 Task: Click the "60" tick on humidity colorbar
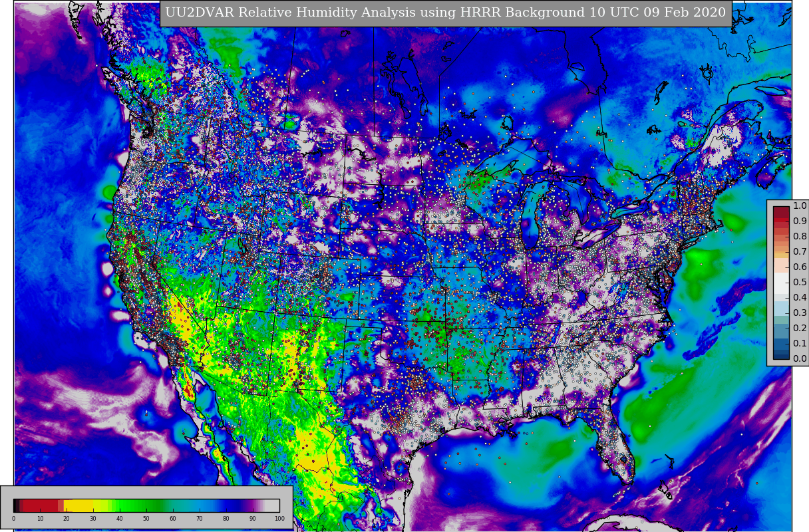pyautogui.click(x=173, y=519)
